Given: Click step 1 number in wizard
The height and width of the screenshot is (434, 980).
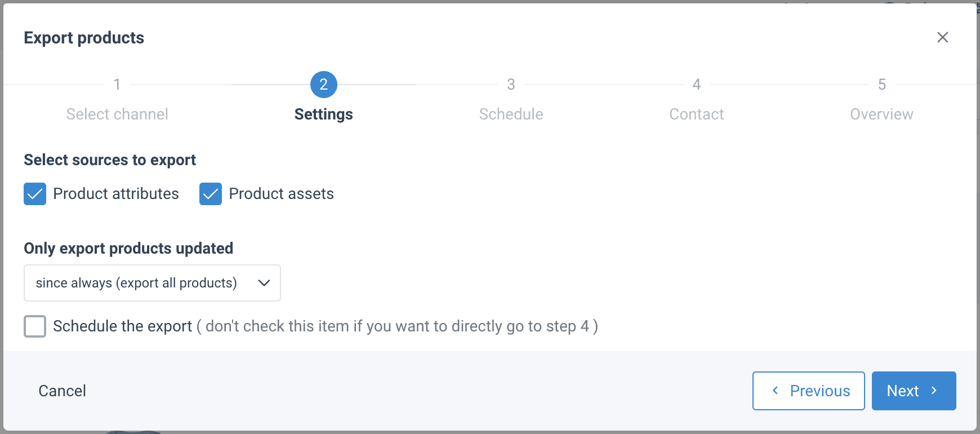Looking at the screenshot, I should [x=117, y=85].
